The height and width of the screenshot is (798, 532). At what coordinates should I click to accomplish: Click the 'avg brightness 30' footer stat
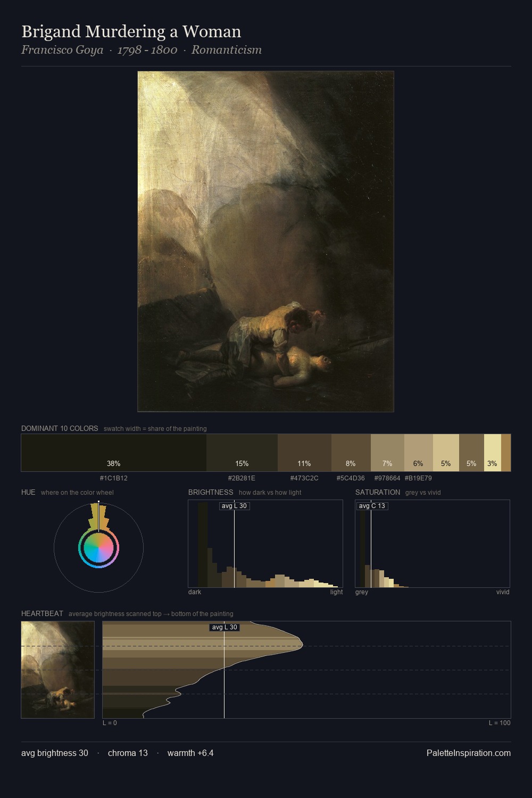point(55,753)
